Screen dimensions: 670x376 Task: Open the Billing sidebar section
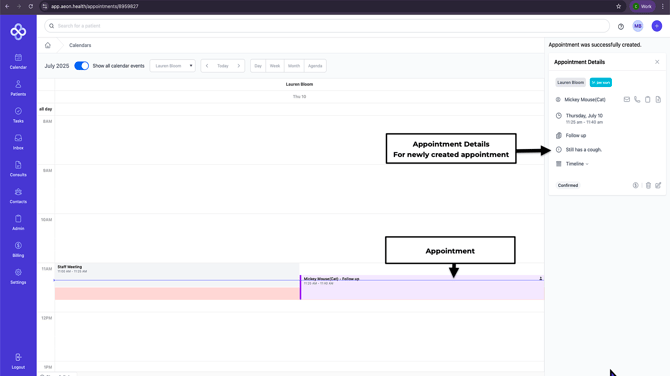point(18,250)
